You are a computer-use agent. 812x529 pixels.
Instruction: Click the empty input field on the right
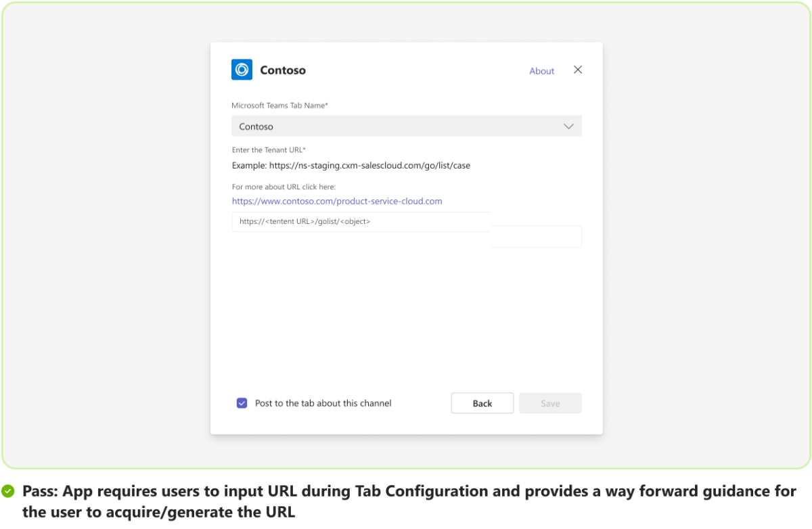coord(538,236)
